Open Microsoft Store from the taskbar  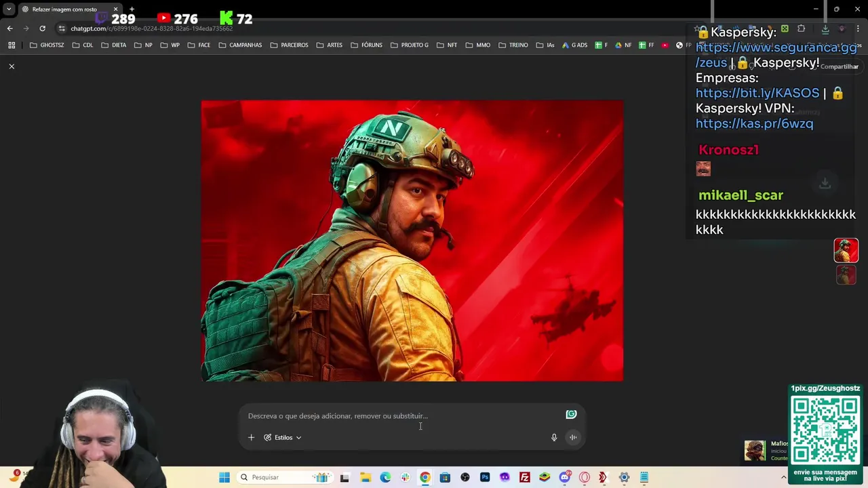pos(445,478)
